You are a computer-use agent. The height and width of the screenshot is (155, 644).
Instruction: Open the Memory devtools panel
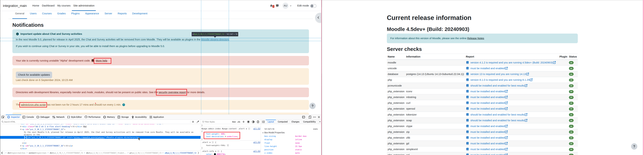pos(109,117)
